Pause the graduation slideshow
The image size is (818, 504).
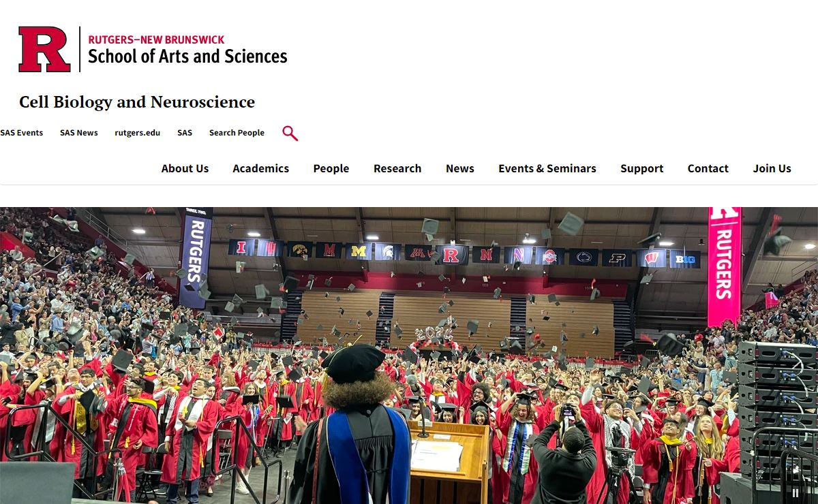[x=795, y=492]
